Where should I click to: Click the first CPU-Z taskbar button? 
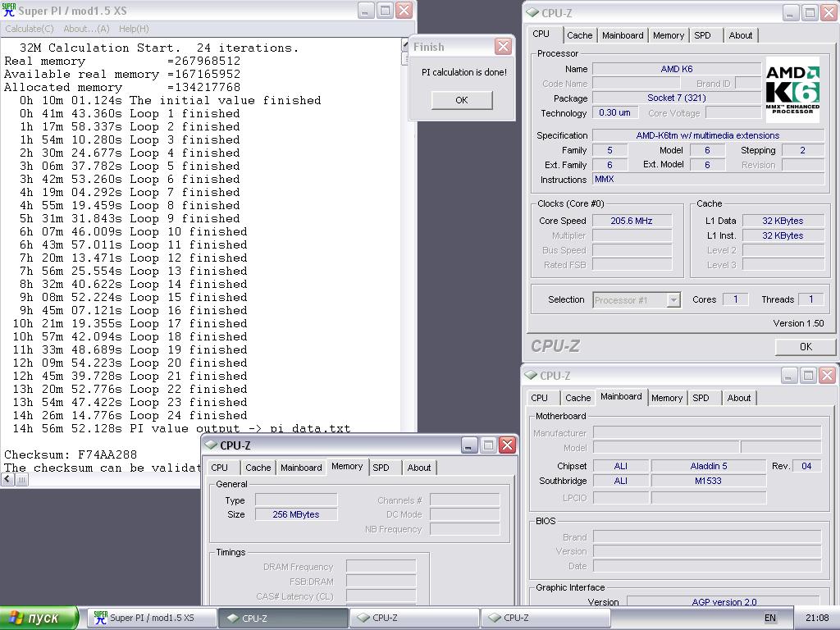pos(282,618)
